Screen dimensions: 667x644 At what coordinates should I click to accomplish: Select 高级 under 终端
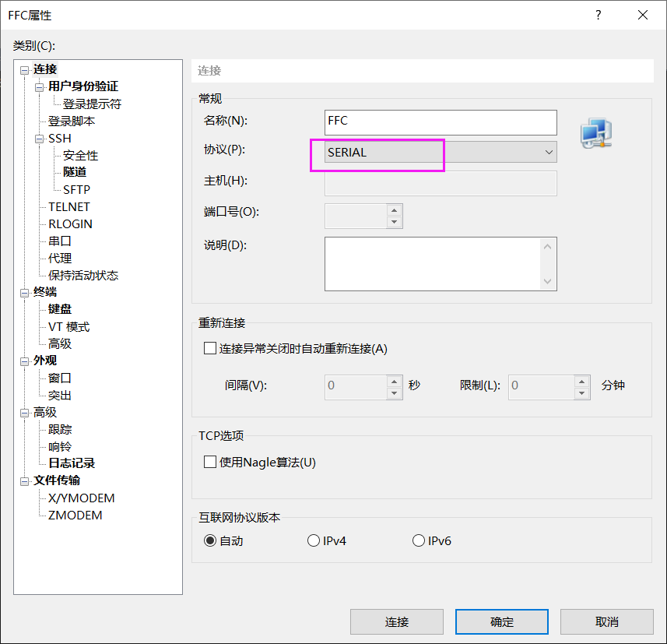[60, 343]
